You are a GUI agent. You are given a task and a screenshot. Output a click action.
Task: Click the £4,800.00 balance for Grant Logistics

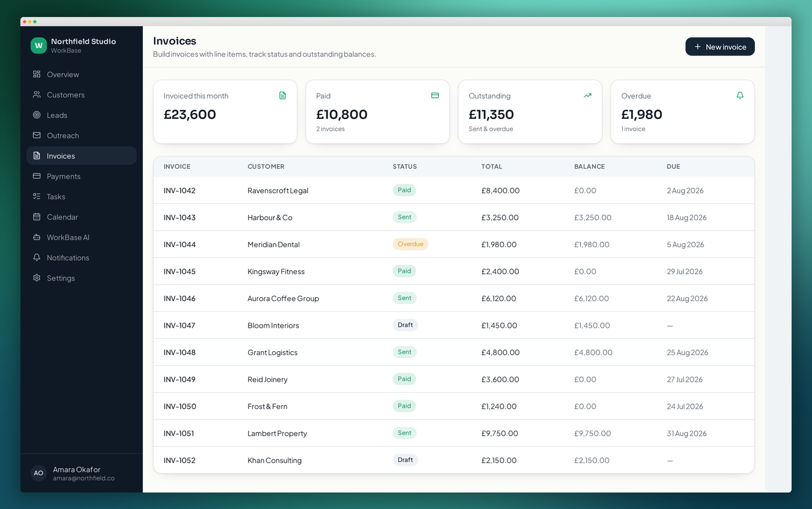[x=593, y=352]
